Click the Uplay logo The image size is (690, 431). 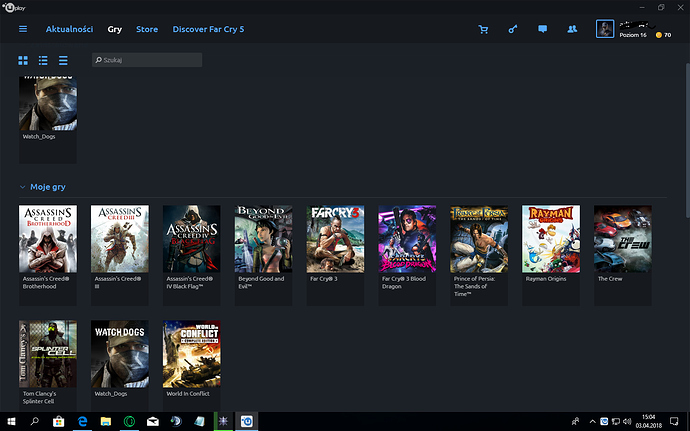click(14, 7)
